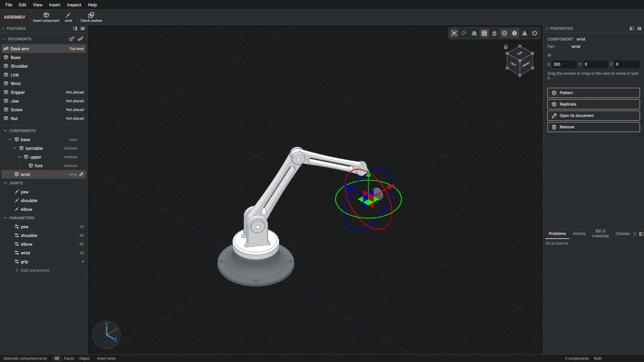Screen dimensions: 644x362
Task: Select the Joint tool
Action: [68, 17]
